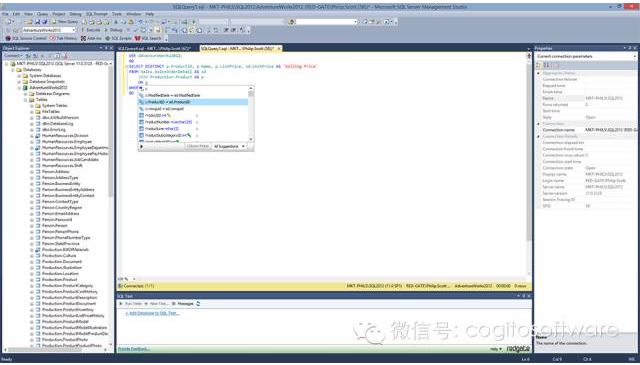Open Tab History from the toolbar

tap(63, 38)
